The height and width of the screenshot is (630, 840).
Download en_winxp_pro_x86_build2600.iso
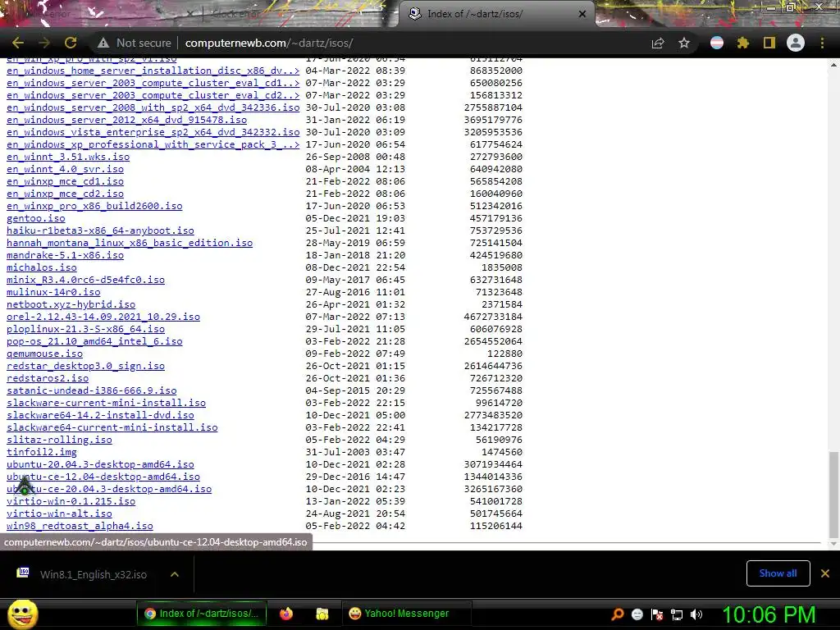click(x=94, y=206)
